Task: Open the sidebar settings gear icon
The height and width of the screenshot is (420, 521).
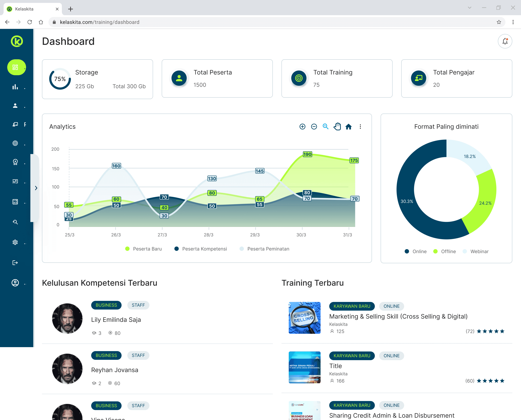Action: click(15, 242)
